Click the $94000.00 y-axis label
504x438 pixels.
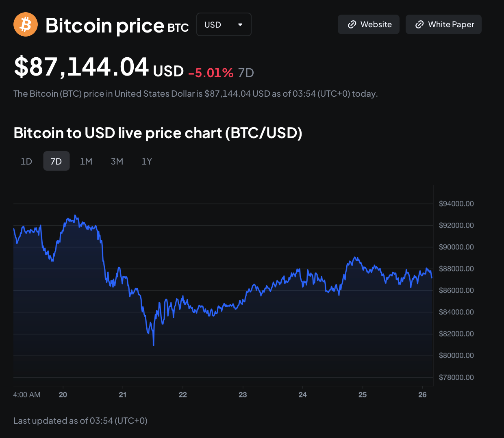coord(456,204)
